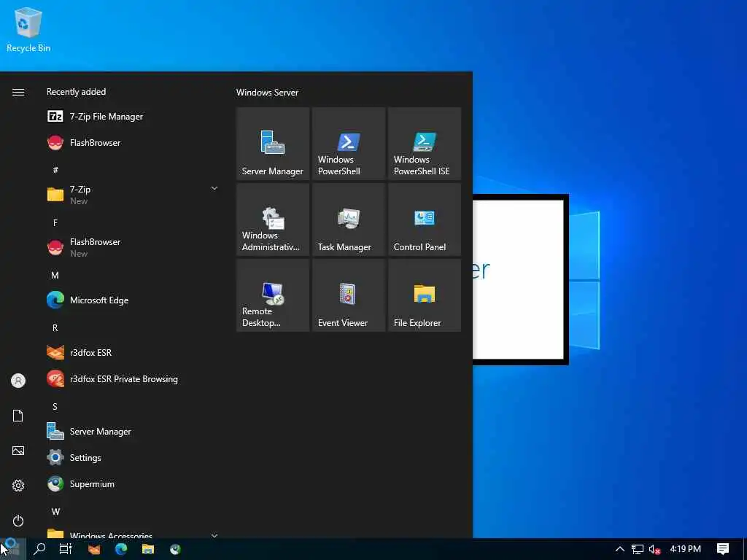Open Microsoft Edge on the taskbar

(x=121, y=549)
